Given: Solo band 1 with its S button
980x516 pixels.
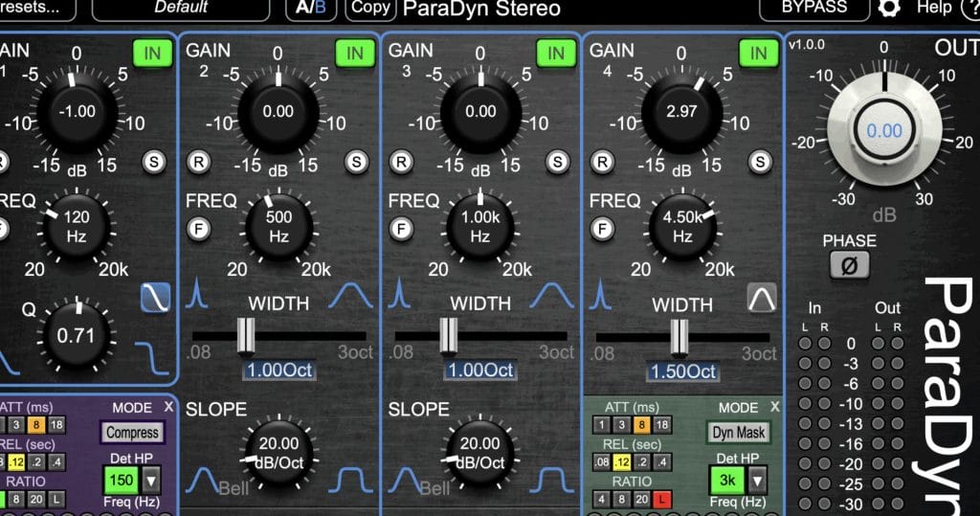Looking at the screenshot, I should tap(153, 162).
